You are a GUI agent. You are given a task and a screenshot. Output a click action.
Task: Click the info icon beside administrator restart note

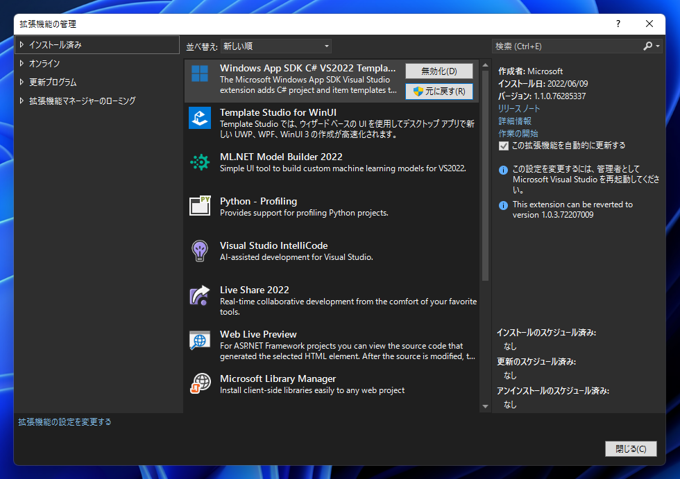pos(503,170)
